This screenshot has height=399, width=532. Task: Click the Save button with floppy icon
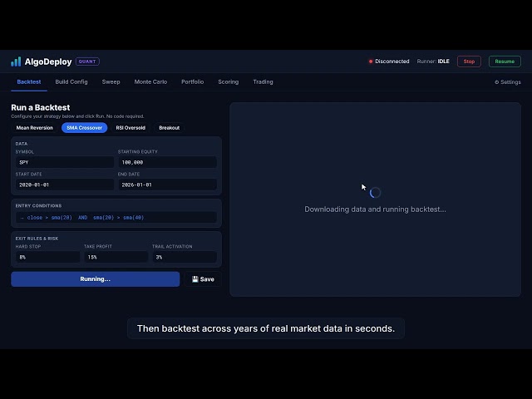(203, 279)
